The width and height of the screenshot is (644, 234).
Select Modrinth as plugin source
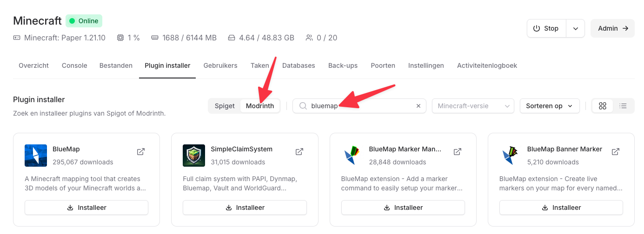coord(260,106)
